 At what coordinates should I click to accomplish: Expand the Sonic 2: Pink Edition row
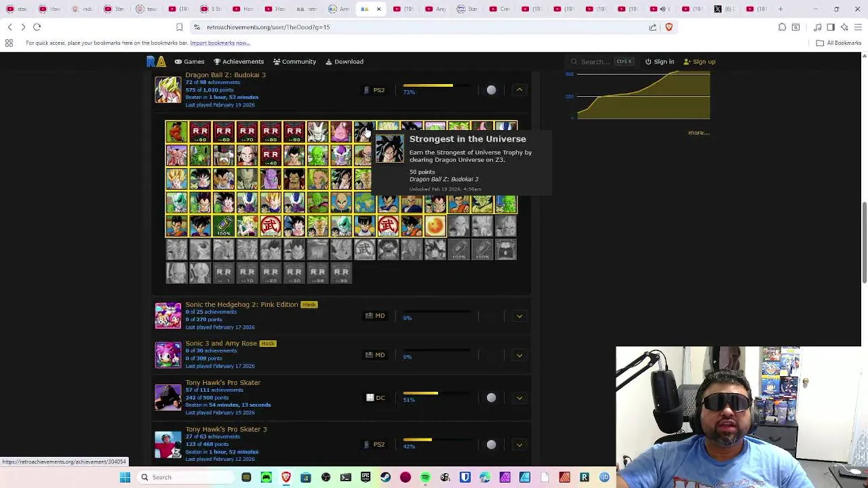tap(519, 316)
